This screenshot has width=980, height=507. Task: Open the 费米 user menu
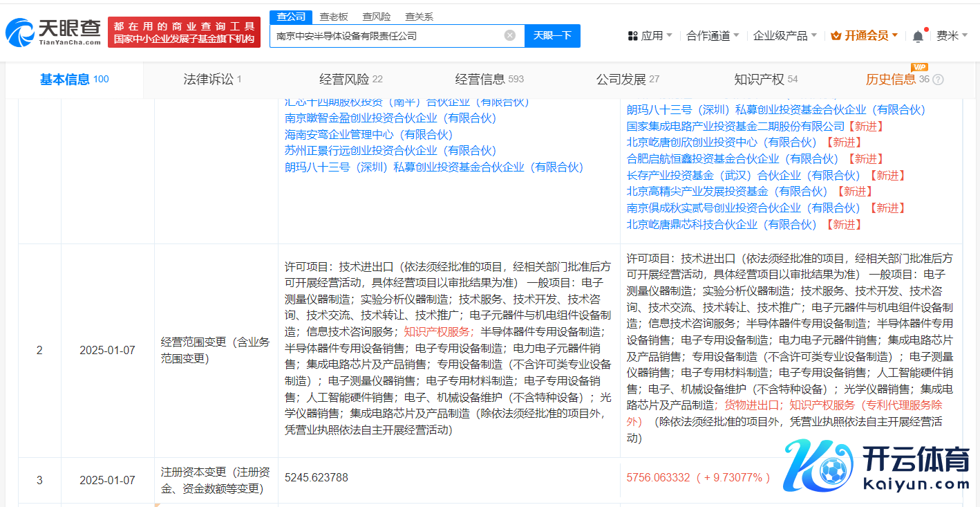(951, 36)
